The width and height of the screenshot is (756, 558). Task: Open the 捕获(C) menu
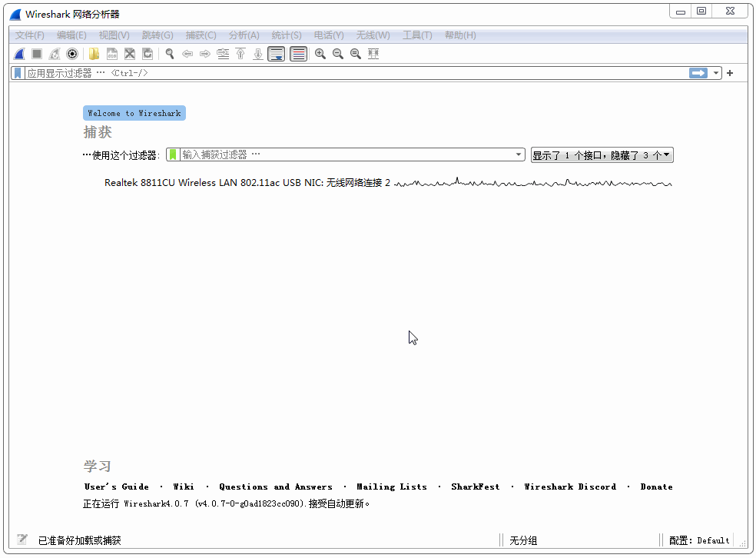pyautogui.click(x=201, y=35)
